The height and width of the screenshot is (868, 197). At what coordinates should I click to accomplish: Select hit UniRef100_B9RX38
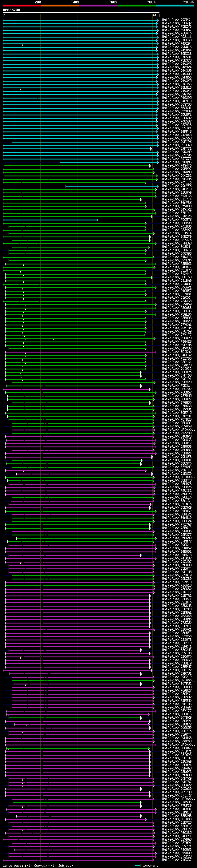(x=177, y=54)
